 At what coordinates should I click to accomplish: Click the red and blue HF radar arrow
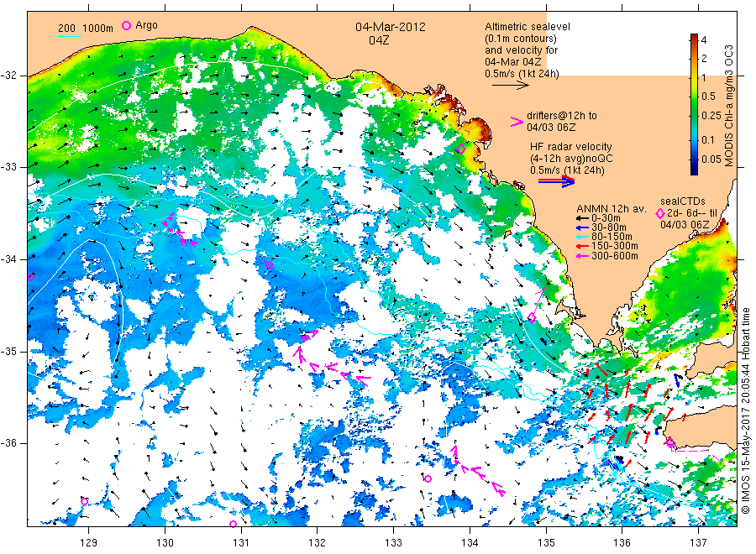tap(557, 181)
